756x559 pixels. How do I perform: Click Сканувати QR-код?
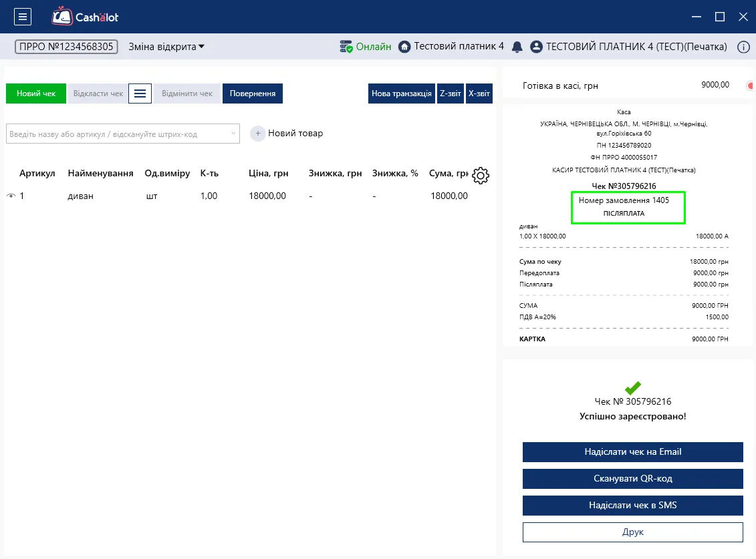632,479
